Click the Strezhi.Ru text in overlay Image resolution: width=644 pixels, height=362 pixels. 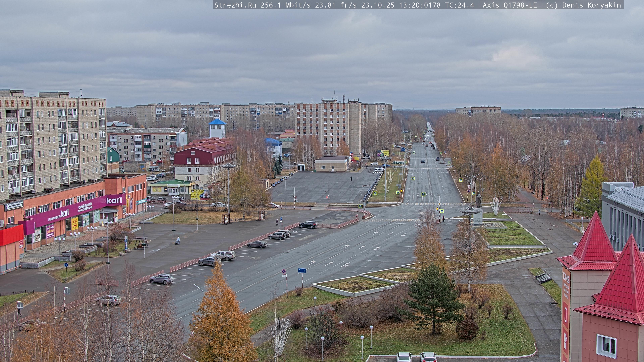coord(235,5)
